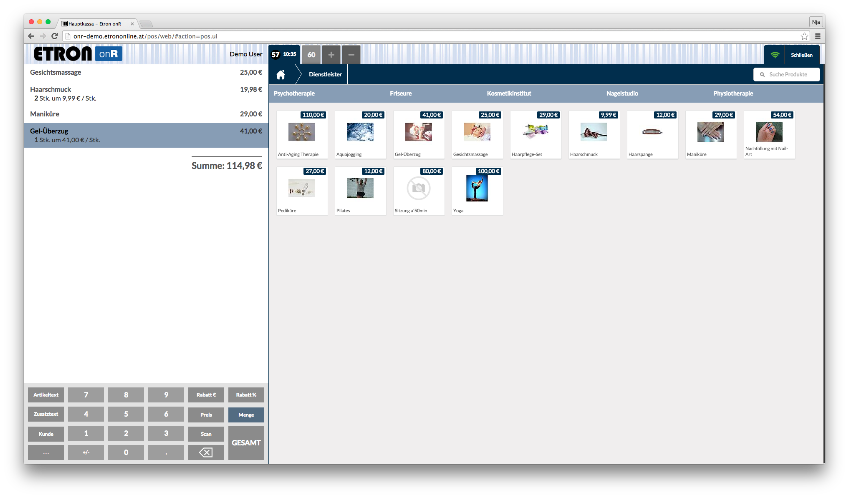The image size is (849, 498).
Task: Bookmark page with star icon
Action: click(805, 36)
